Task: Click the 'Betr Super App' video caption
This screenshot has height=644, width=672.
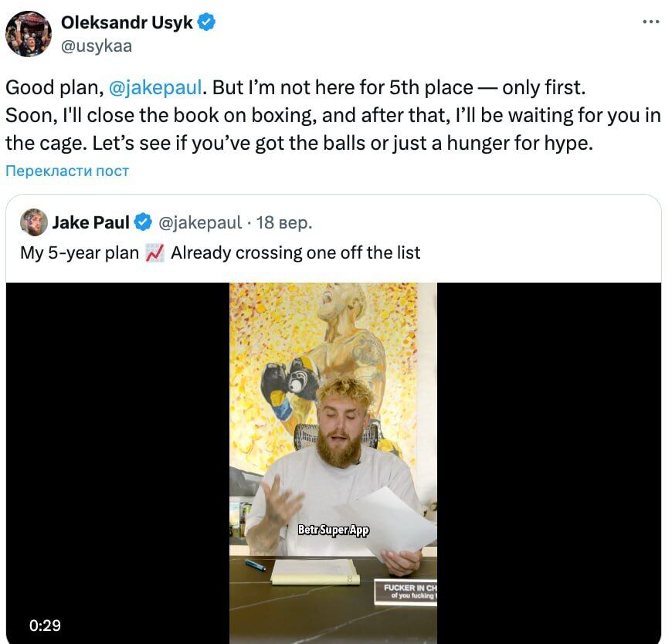Action: tap(334, 530)
